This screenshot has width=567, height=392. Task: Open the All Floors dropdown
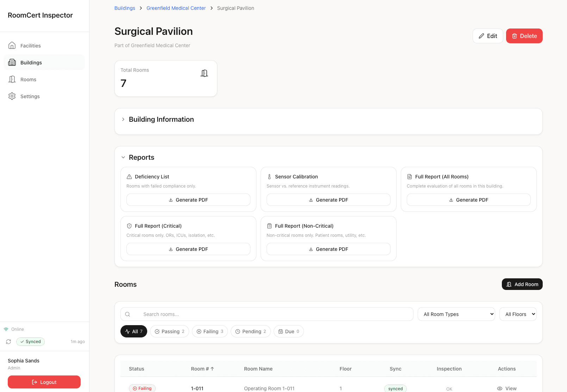(518, 314)
